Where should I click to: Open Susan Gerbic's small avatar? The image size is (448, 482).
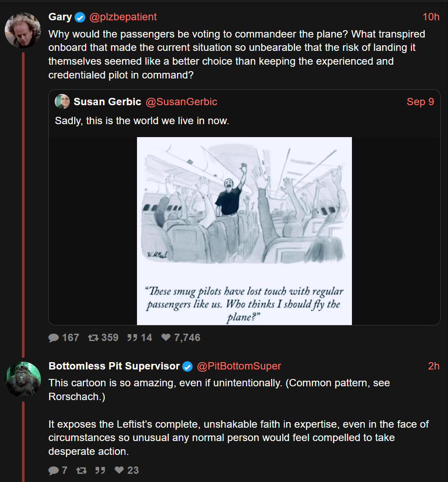[62, 102]
